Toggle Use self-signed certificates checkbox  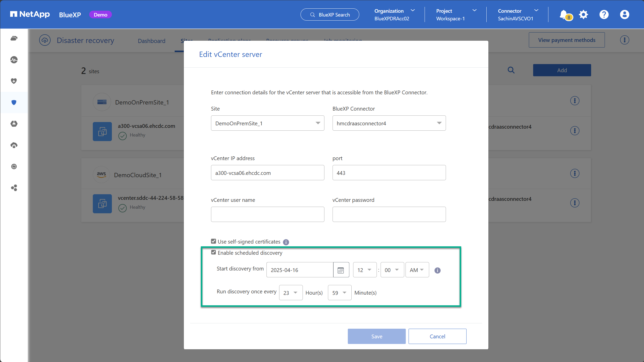coord(214,241)
